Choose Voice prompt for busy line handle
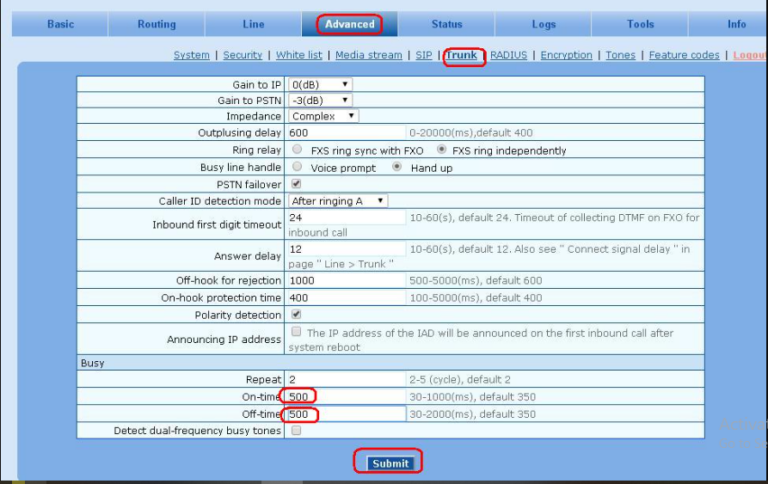Screen dimensions: 768x484 [x=297, y=167]
